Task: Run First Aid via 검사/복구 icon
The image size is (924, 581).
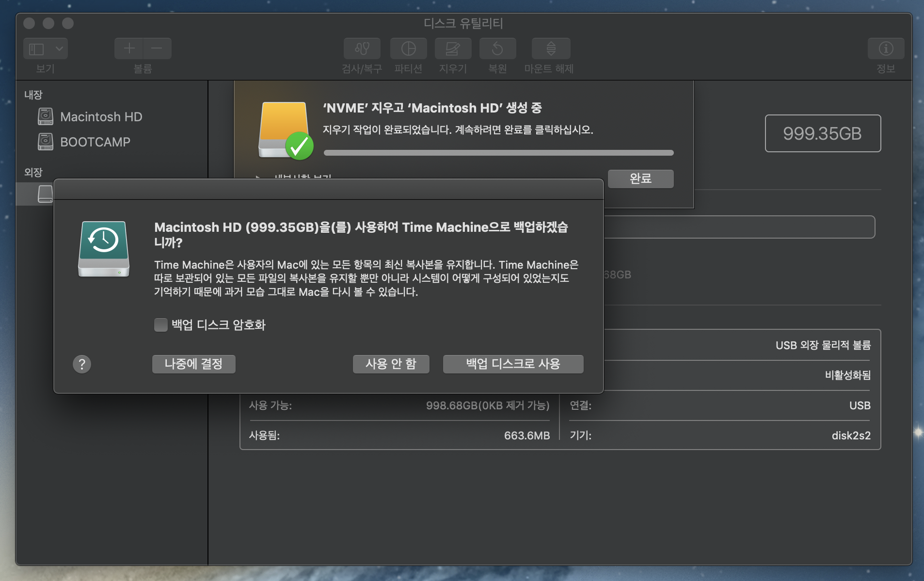Action: coord(362,48)
